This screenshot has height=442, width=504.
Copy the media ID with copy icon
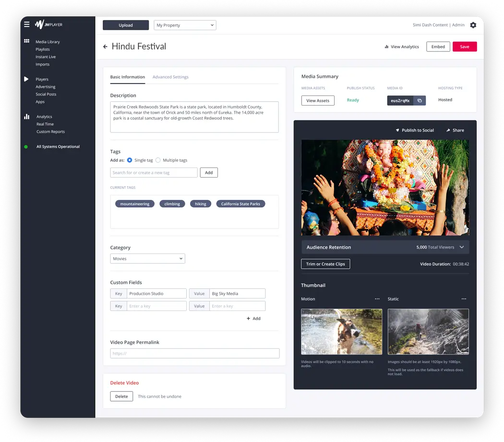(420, 100)
